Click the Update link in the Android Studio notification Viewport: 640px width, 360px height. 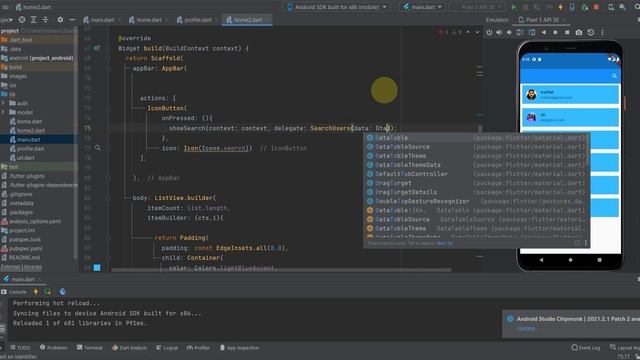point(526,329)
